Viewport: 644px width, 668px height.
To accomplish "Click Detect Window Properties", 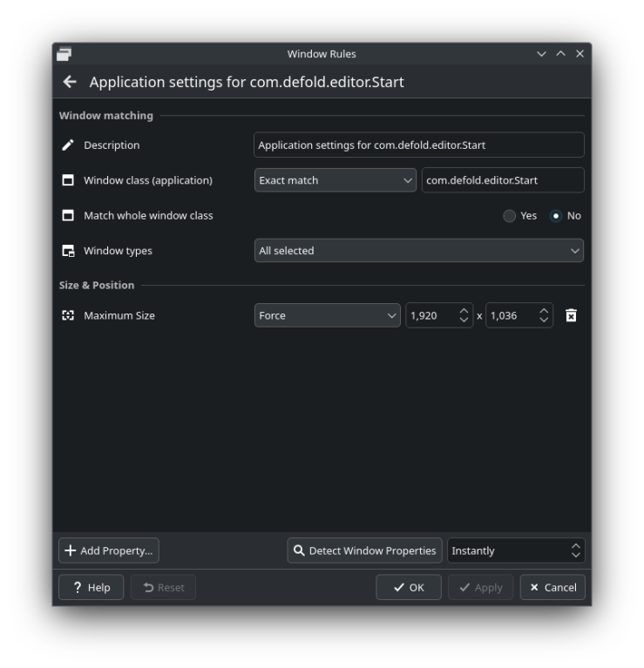I will [x=364, y=550].
